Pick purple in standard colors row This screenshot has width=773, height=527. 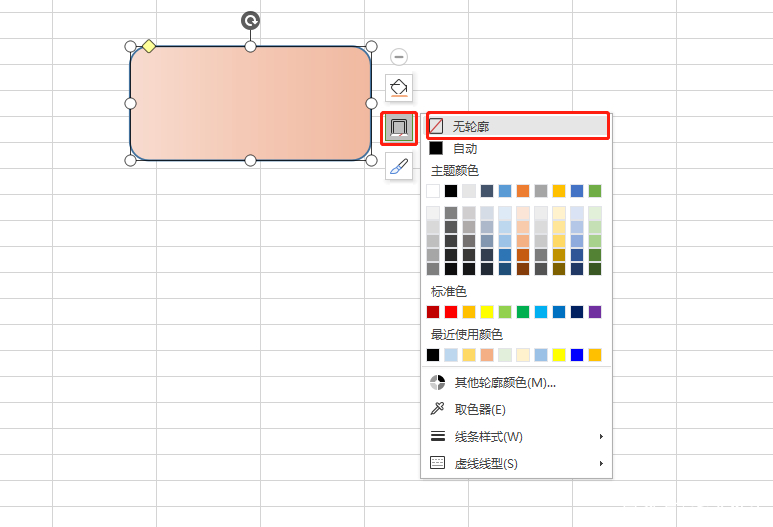tap(595, 312)
